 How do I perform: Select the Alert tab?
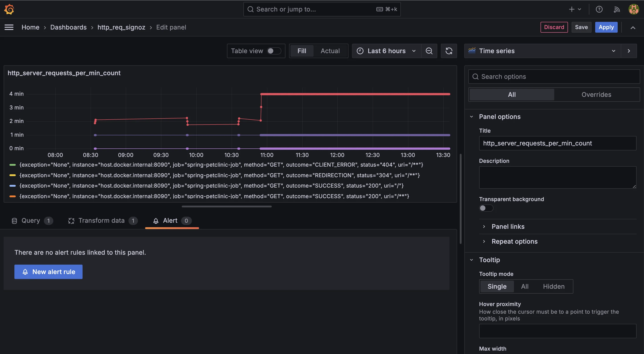click(172, 221)
